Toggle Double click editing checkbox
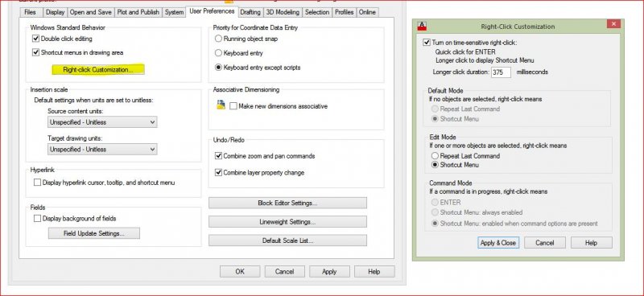The width and height of the screenshot is (644, 296). coord(35,39)
